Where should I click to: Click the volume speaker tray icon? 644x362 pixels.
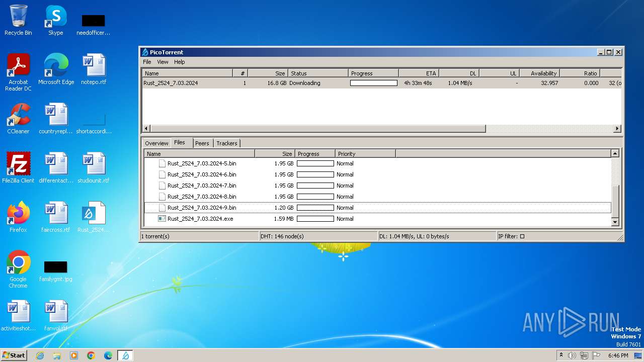tap(572, 355)
